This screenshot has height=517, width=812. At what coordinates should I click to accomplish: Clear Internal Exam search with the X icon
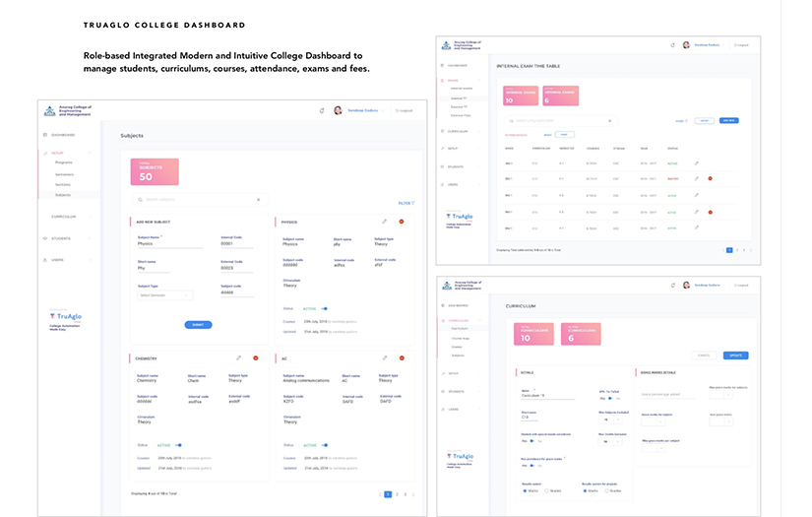(609, 121)
